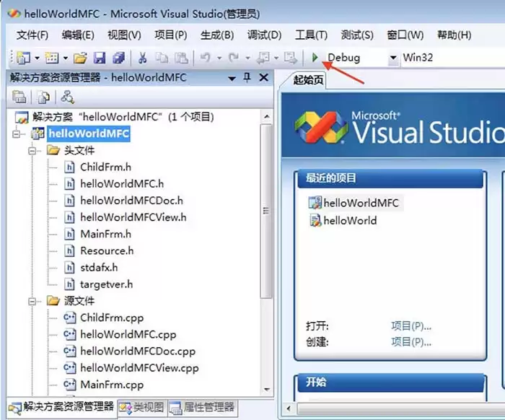Click the Navigate Forward toolbar icon
This screenshot has height=420, width=505.
coord(291,58)
